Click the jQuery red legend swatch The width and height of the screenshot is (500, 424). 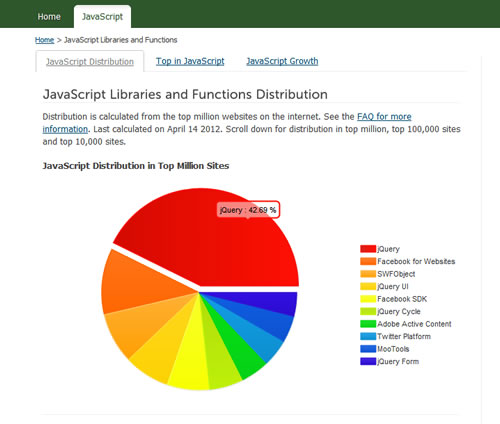tap(368, 249)
